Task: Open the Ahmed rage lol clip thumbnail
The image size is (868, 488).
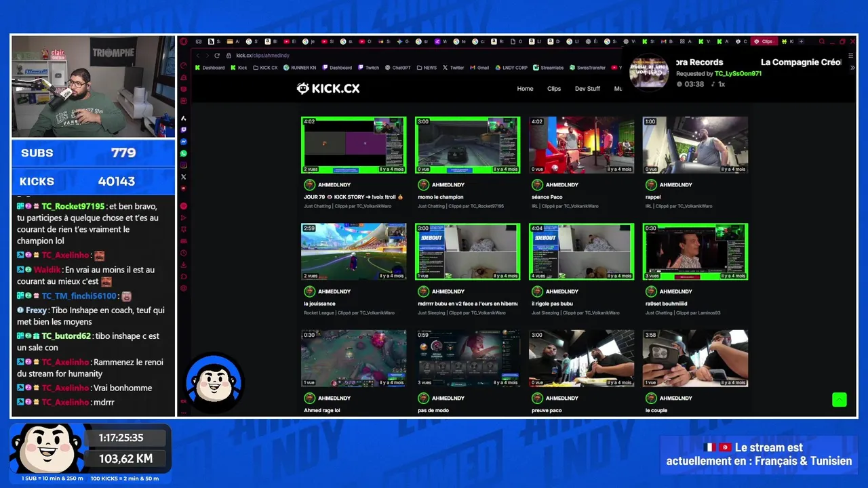Action: pyautogui.click(x=353, y=358)
